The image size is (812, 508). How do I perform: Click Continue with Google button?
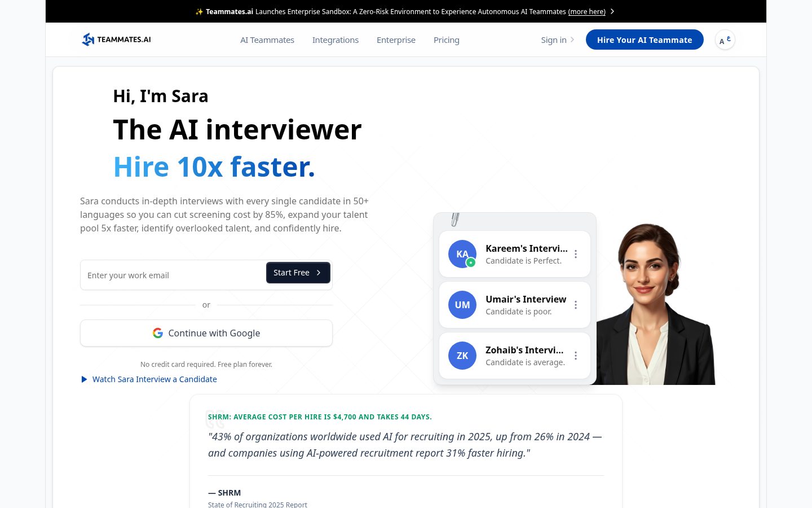[206, 333]
